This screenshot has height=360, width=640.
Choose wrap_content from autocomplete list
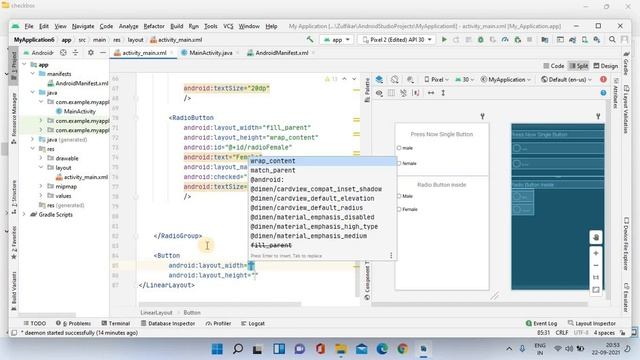point(322,161)
